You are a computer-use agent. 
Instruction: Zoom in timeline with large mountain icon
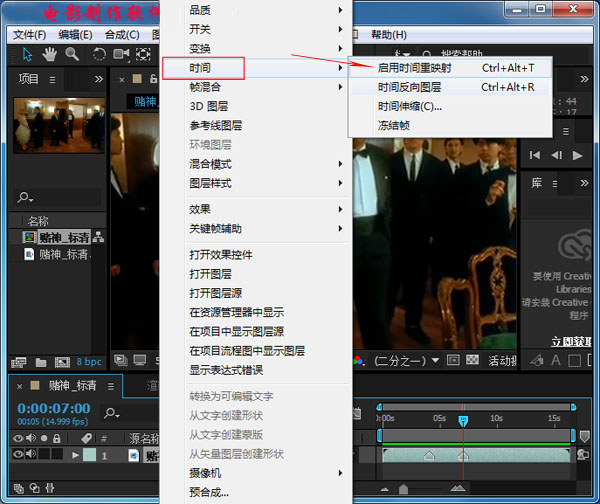click(458, 488)
